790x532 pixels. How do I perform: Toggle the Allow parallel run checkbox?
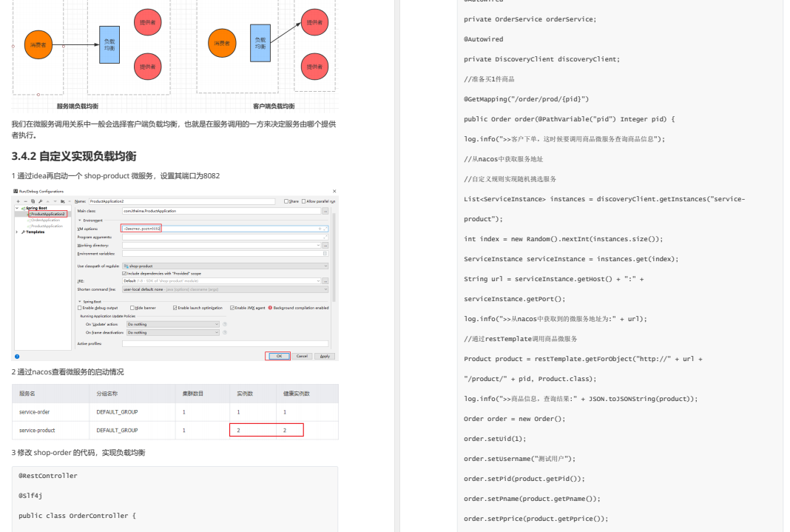point(303,201)
